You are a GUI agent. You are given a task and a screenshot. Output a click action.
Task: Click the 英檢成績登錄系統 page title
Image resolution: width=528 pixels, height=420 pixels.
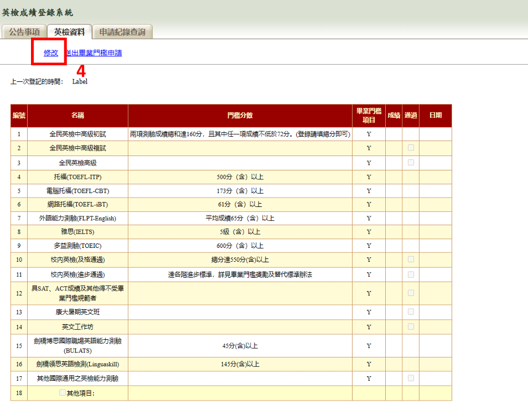point(38,12)
